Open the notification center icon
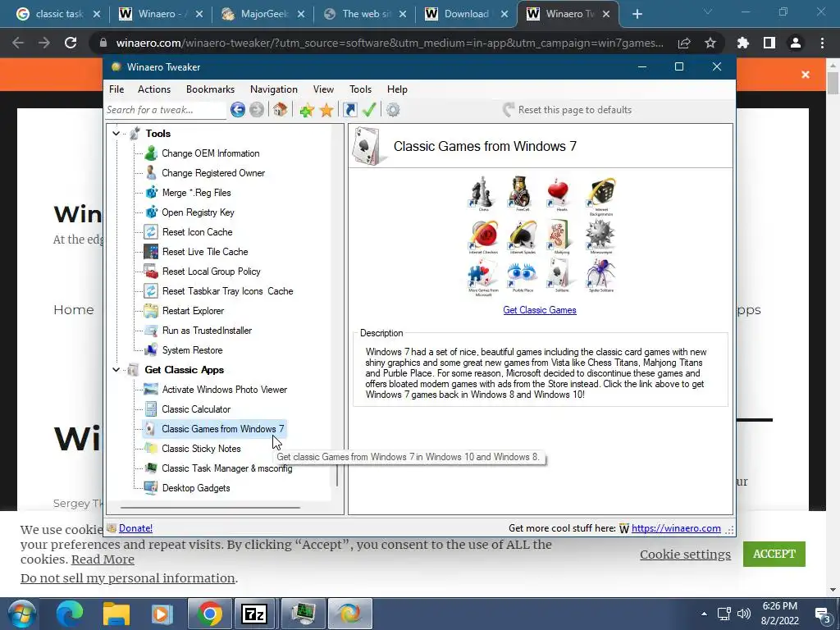Image resolution: width=840 pixels, height=630 pixels. [822, 614]
